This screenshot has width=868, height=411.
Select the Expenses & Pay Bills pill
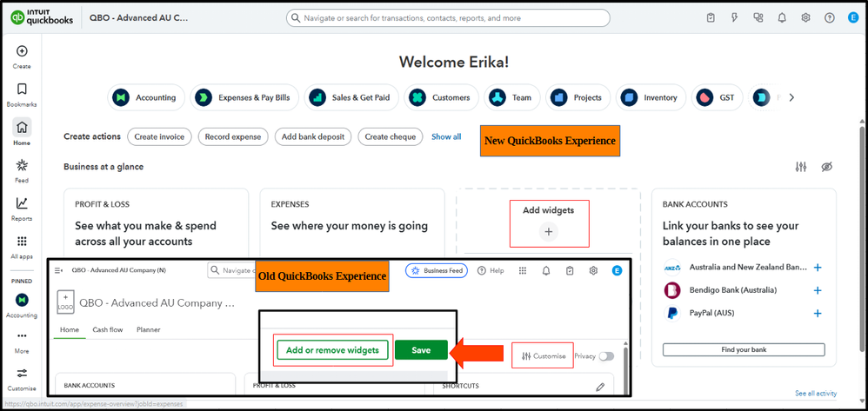tap(244, 97)
